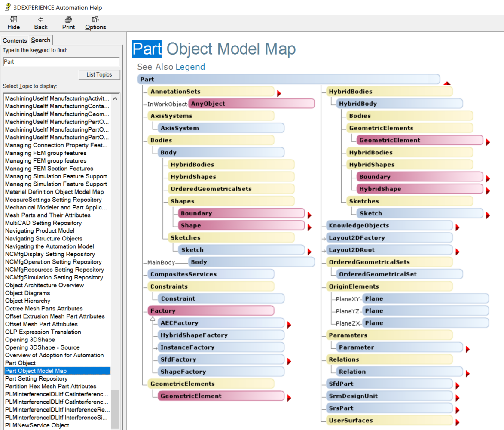The height and width of the screenshot is (430, 504).
Task: Click the keyword search input field
Action: coord(61,61)
